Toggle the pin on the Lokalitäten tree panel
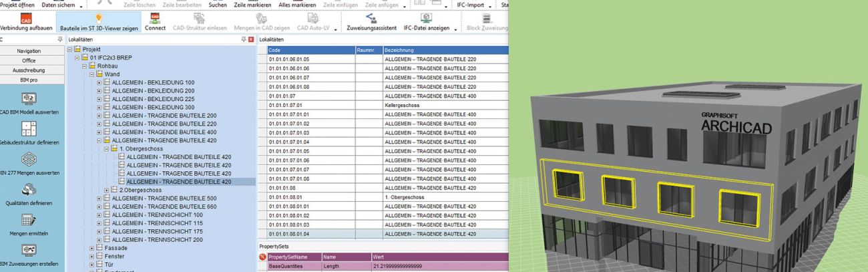The height and width of the screenshot is (272, 868). point(243,40)
